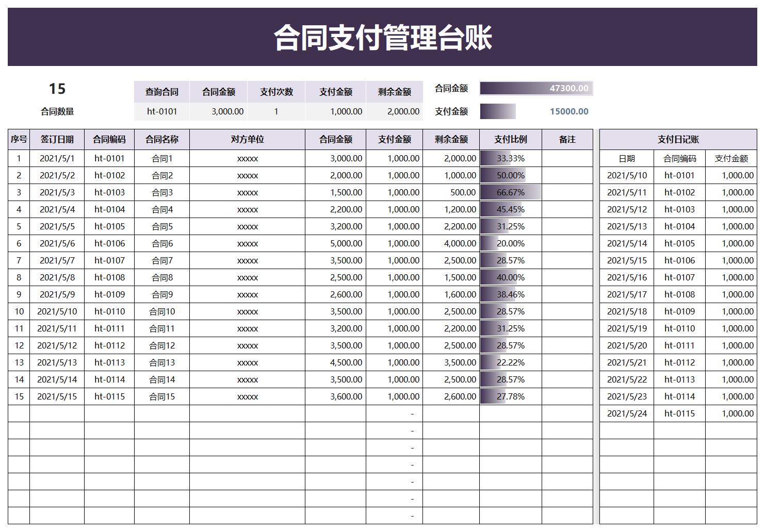Click the 支付比例 column header
765x532 pixels.
pos(511,139)
